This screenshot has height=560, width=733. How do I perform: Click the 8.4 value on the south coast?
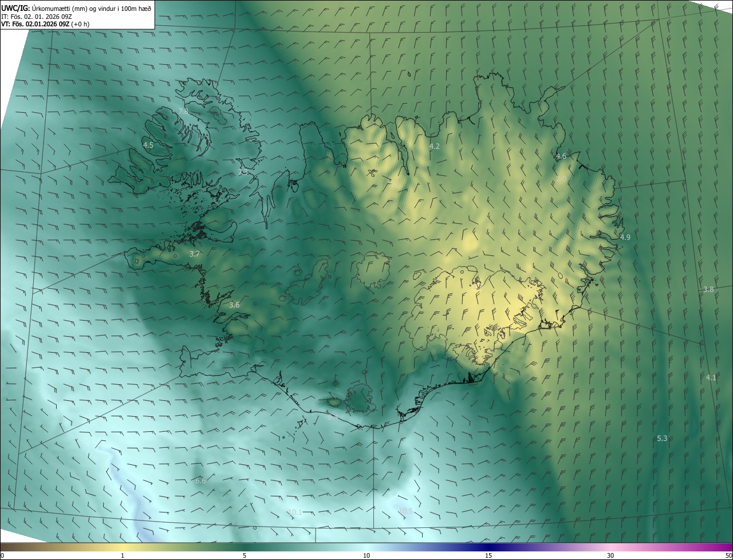[x=333, y=417]
